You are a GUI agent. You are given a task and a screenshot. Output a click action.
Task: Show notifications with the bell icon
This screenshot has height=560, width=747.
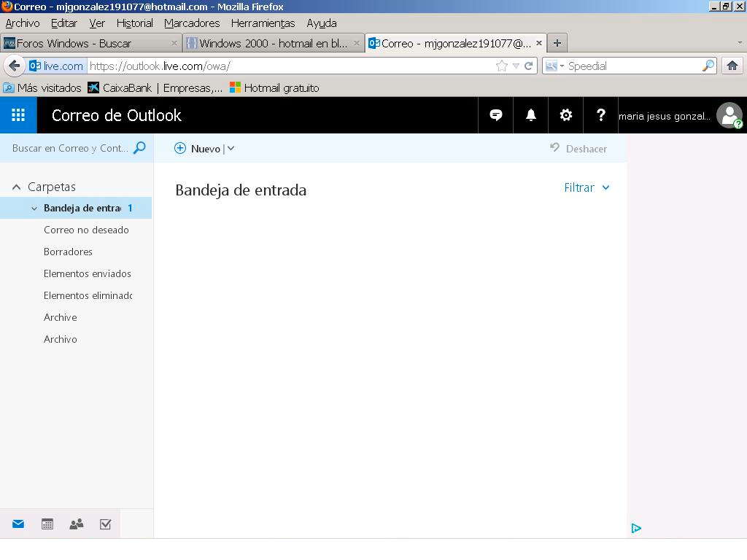coord(531,115)
